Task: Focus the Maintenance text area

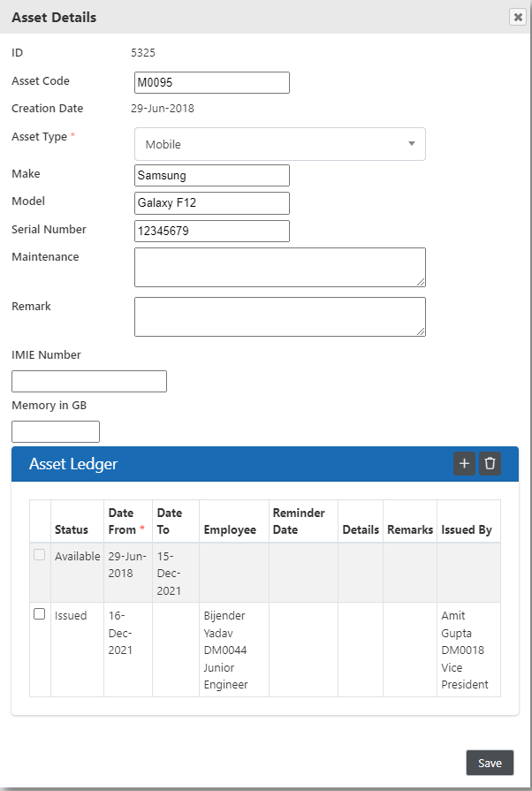Action: tap(280, 268)
